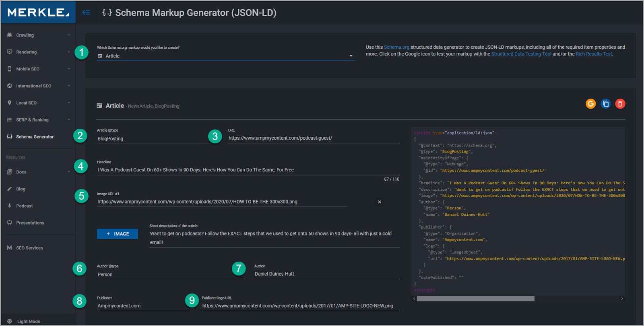Viewport: 644px width, 326px height.
Task: Toggle Light Mode
Action: click(28, 321)
